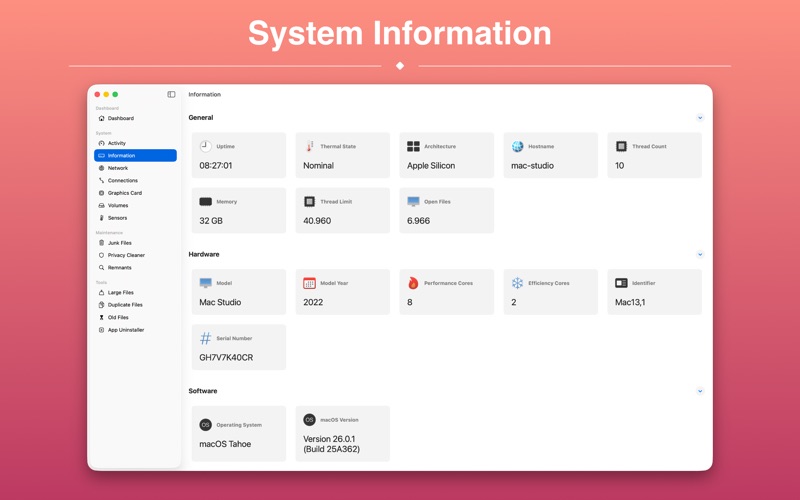Screen dimensions: 800x500
Task: Select Information in the sidebar
Action: pyautogui.click(x=135, y=156)
